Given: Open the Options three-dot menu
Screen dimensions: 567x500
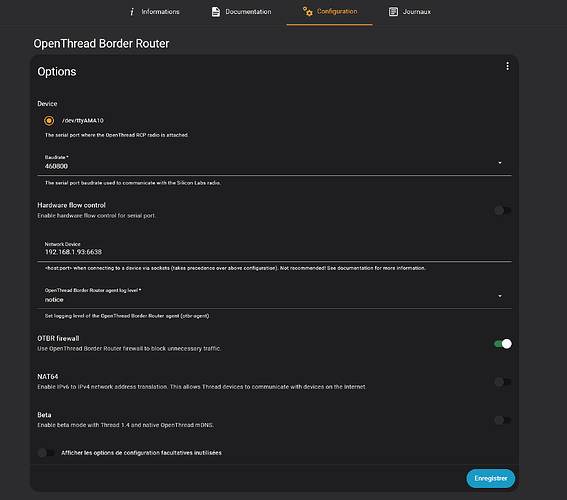Looking at the screenshot, I should click(507, 66).
